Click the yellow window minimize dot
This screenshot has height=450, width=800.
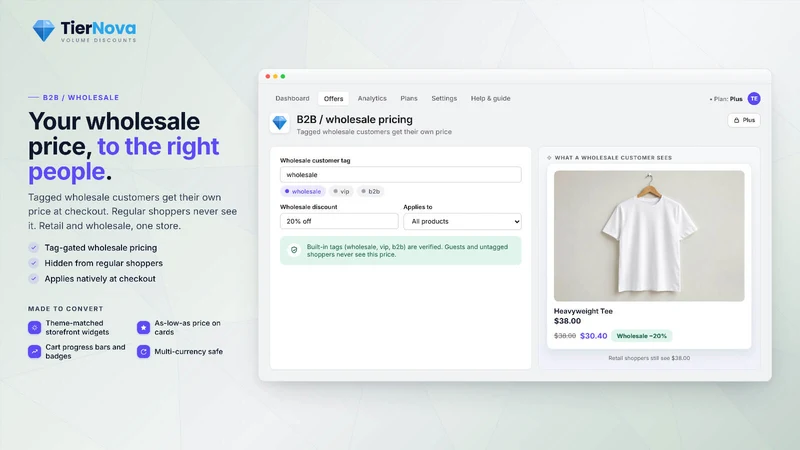[x=276, y=77]
